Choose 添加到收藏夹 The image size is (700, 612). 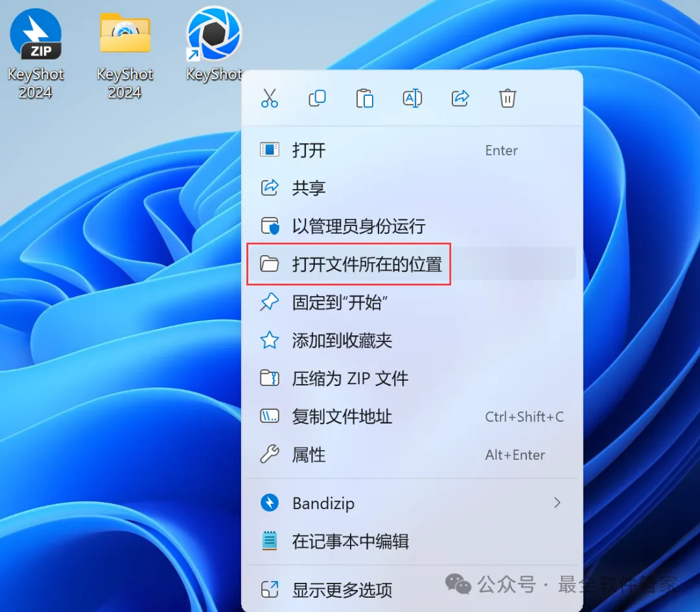coord(412,341)
